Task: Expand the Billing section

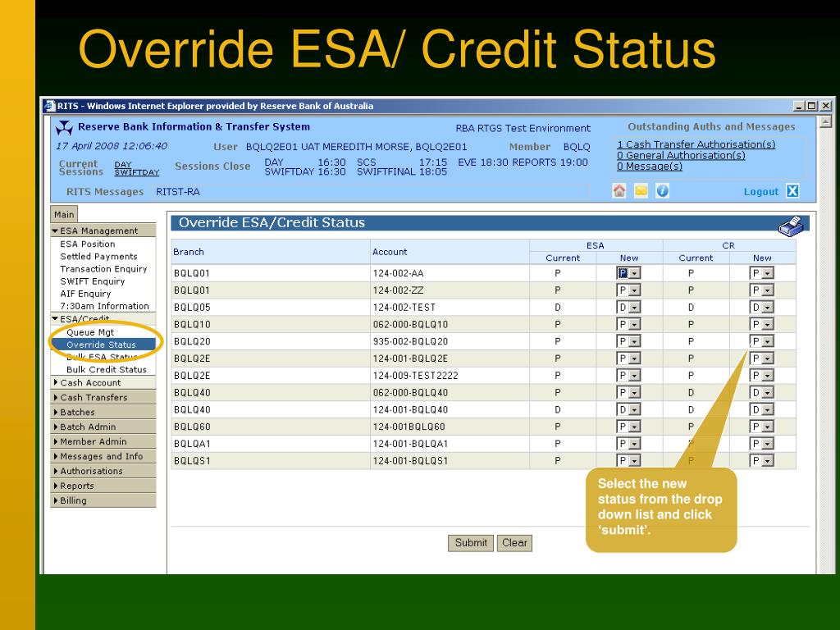Action: point(103,500)
